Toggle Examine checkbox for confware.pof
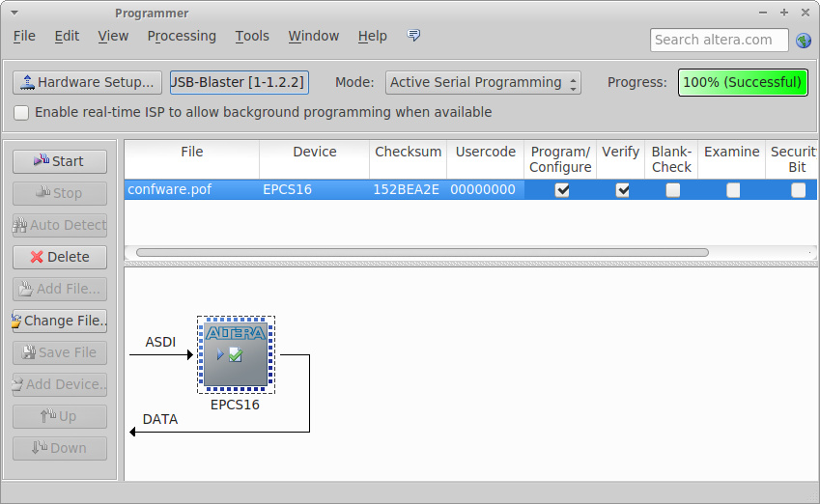The image size is (820, 504). coord(733,190)
